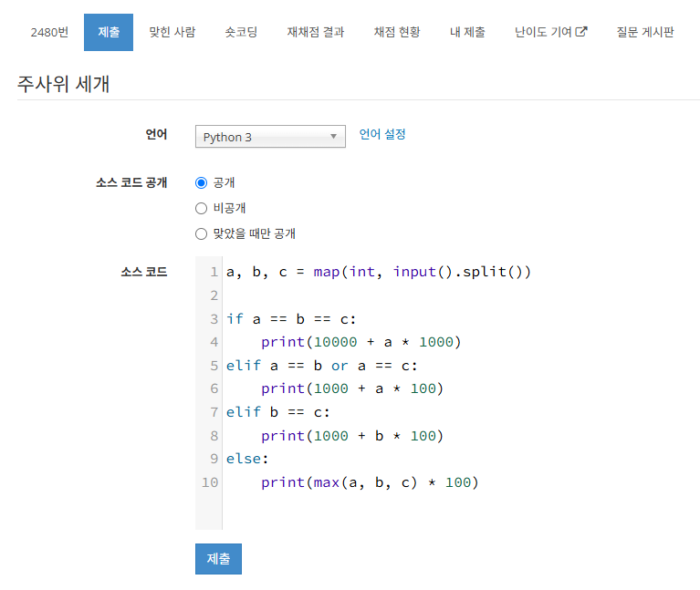Click line number 5 in the gutter
700x590 pixels.
point(214,366)
